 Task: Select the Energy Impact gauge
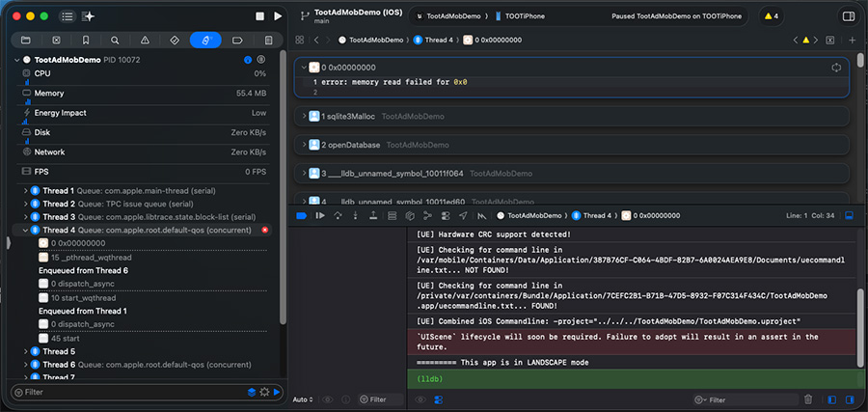coord(144,115)
